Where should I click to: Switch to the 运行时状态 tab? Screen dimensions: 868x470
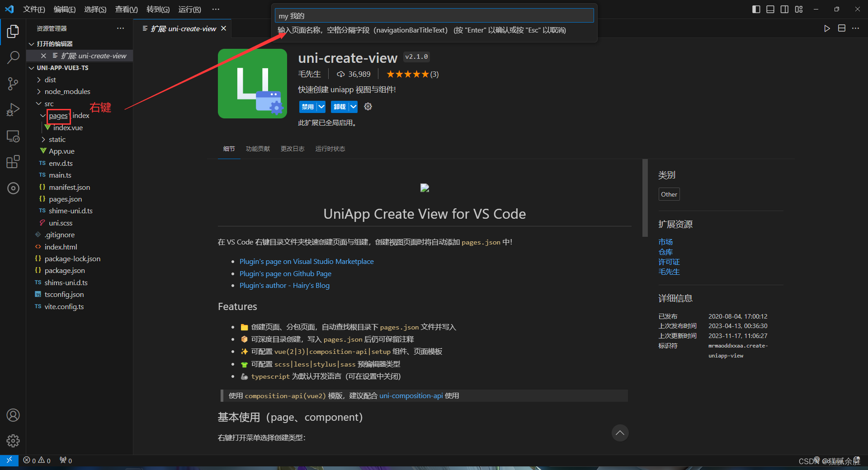(x=330, y=149)
